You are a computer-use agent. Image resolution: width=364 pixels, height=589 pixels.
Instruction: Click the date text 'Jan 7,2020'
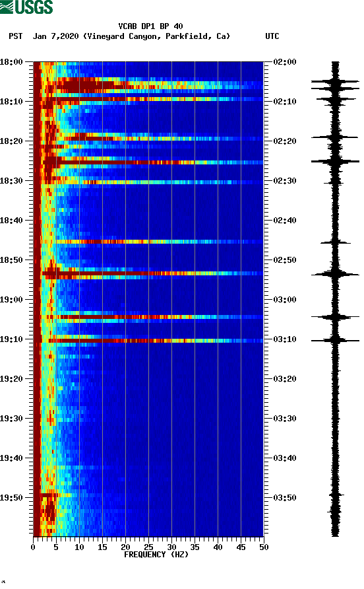click(x=55, y=36)
